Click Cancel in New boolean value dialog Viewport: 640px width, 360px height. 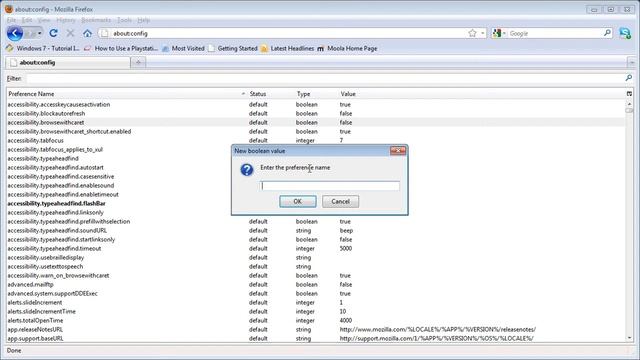pyautogui.click(x=340, y=201)
